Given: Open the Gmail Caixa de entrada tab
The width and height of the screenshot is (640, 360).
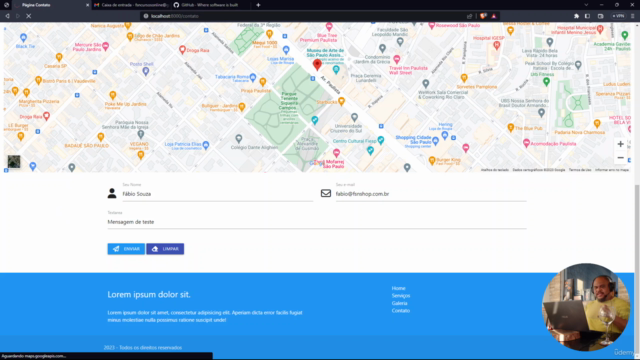Looking at the screenshot, I should [x=131, y=5].
